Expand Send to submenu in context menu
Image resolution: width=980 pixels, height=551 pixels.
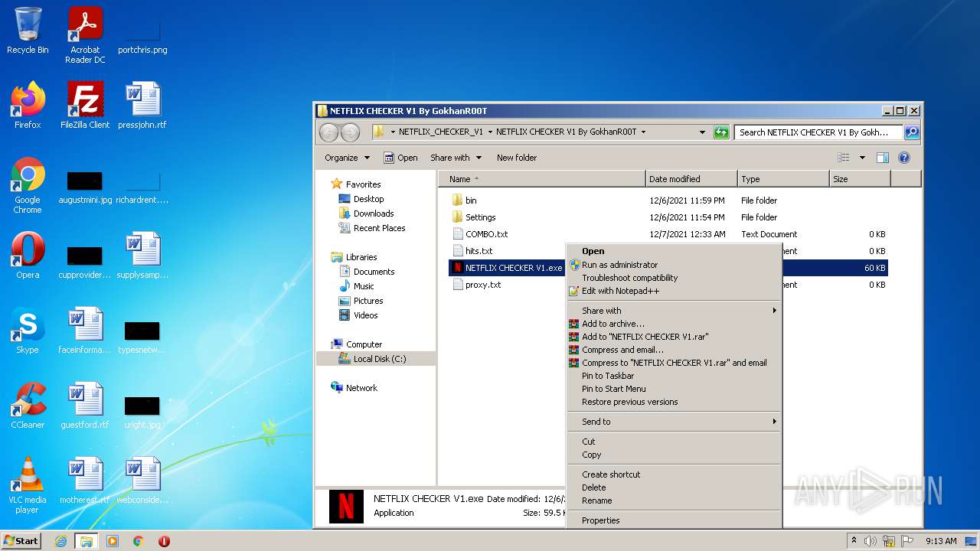[x=674, y=422]
